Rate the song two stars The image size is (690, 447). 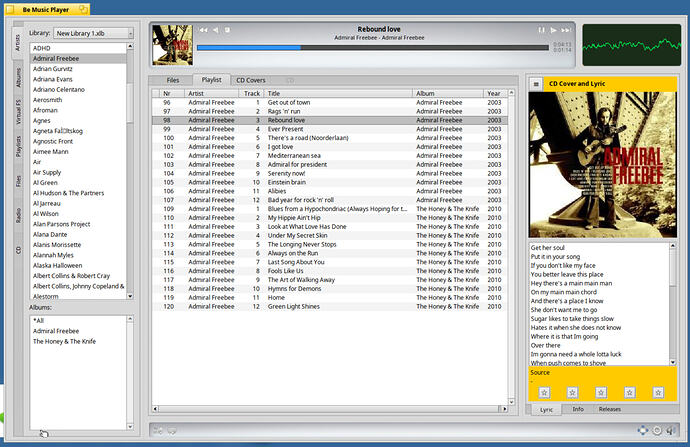[573, 392]
